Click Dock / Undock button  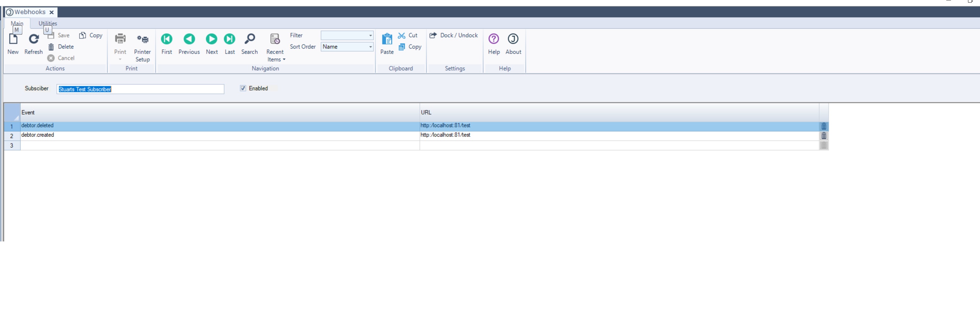(x=454, y=35)
